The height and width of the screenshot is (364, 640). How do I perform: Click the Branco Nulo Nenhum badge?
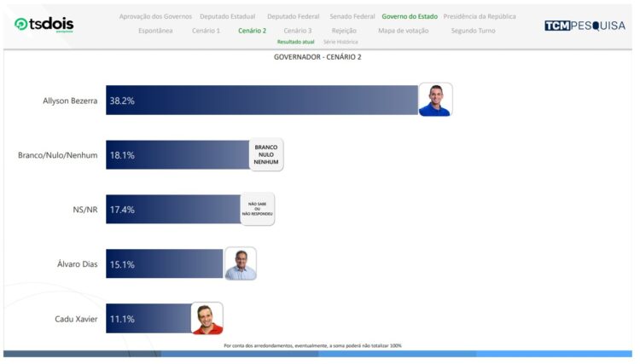pos(265,154)
